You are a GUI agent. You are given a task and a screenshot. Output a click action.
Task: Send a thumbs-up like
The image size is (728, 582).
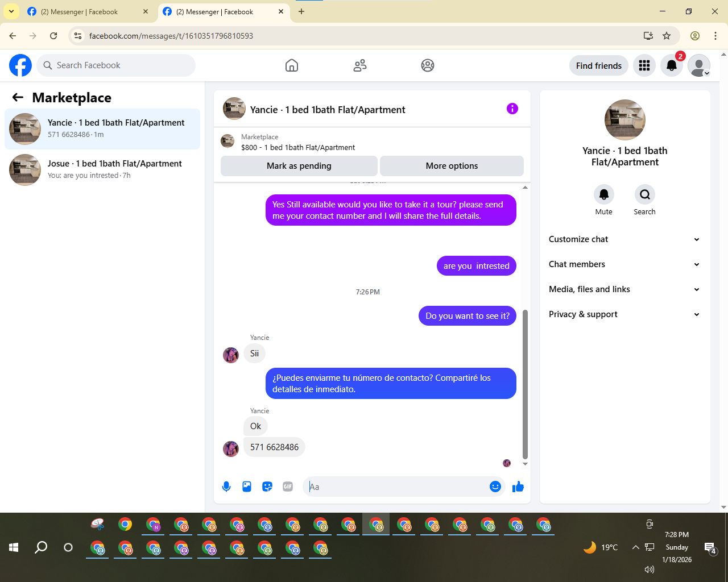(518, 487)
